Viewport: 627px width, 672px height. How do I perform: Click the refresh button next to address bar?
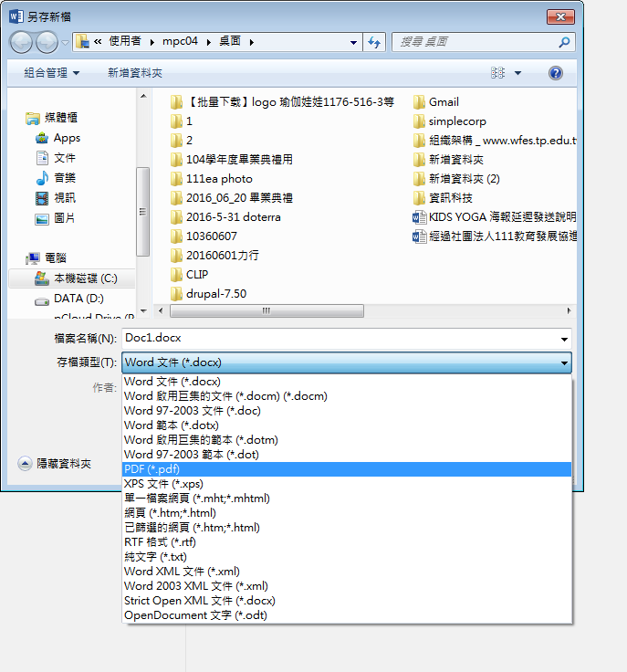(374, 42)
